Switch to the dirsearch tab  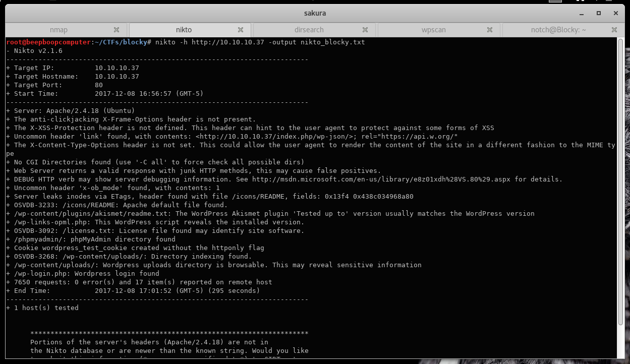tap(309, 30)
